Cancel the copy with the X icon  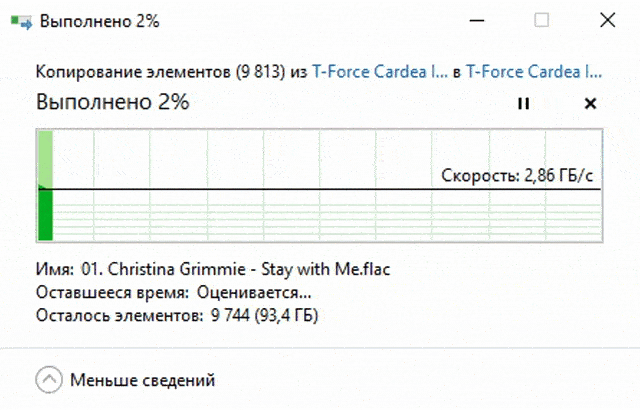[590, 103]
